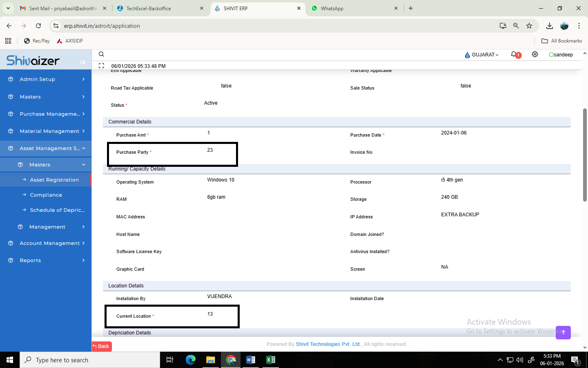Image resolution: width=588 pixels, height=368 pixels.
Task: Open the Compliance menu item
Action: point(46,195)
